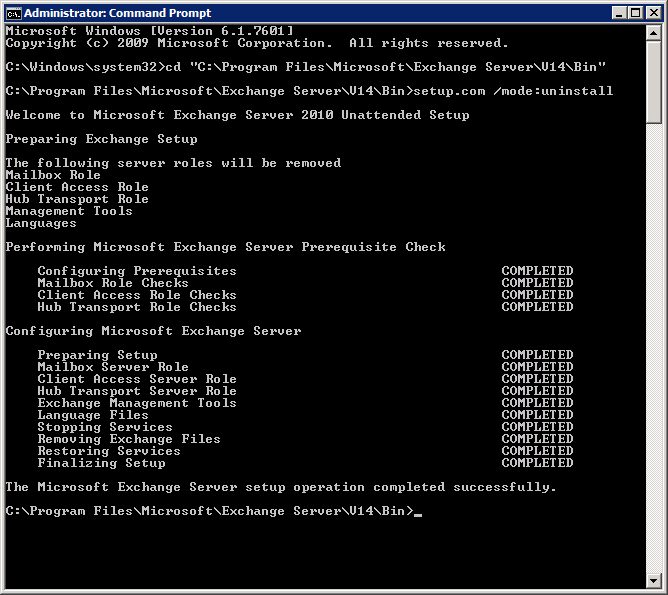Maximize the Command Prompt window
The image size is (668, 595).
click(x=635, y=13)
